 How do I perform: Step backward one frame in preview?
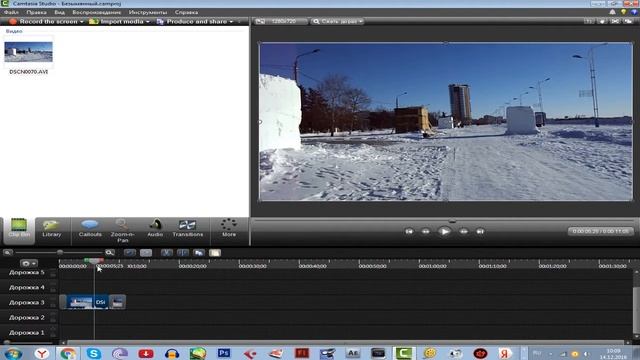coord(425,231)
